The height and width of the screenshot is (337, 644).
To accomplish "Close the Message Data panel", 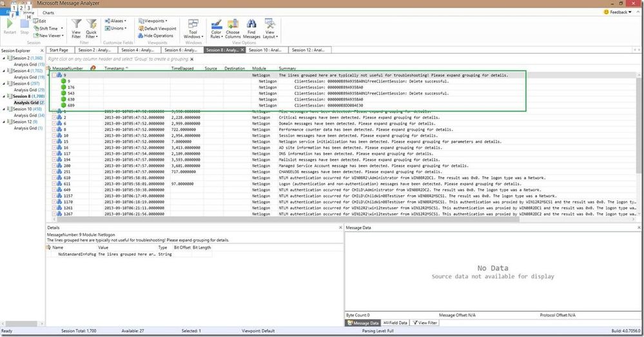I will coord(639,227).
